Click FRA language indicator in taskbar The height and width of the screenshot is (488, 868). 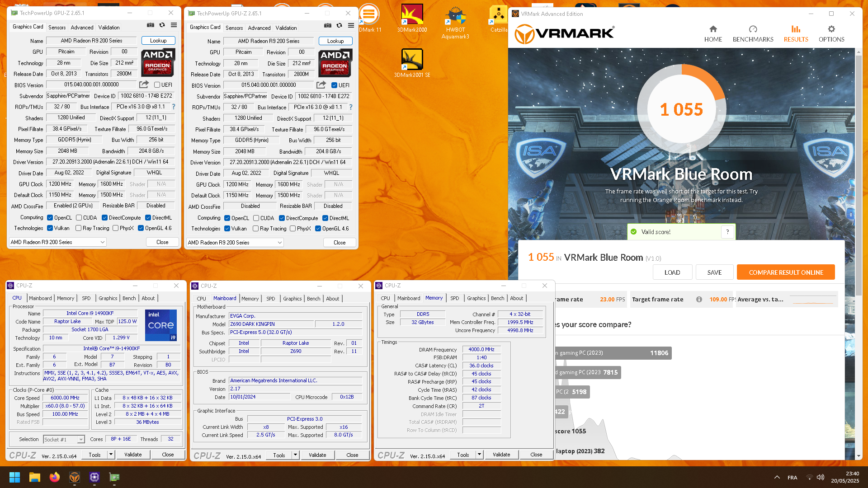click(793, 478)
